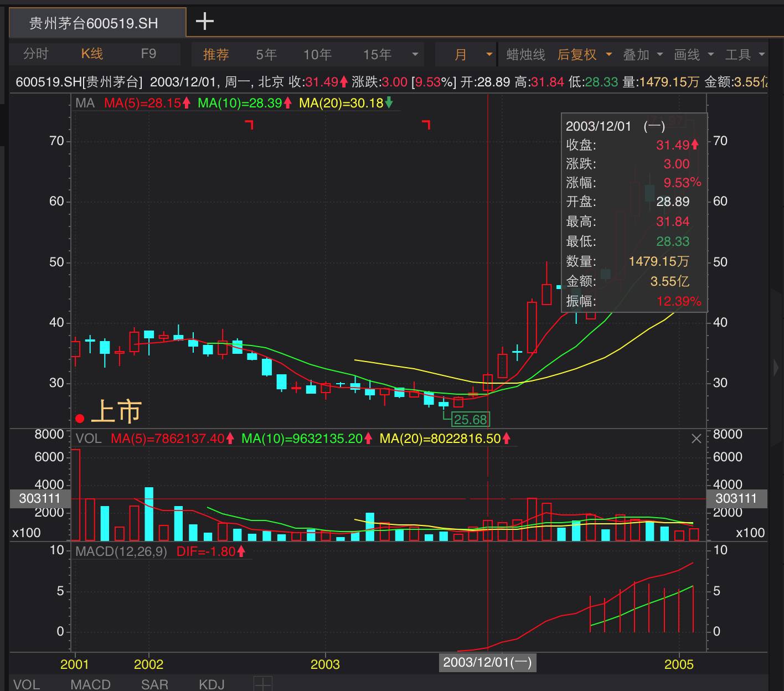784x691 pixels.
Task: Select 推荐 time range
Action: coord(216,54)
